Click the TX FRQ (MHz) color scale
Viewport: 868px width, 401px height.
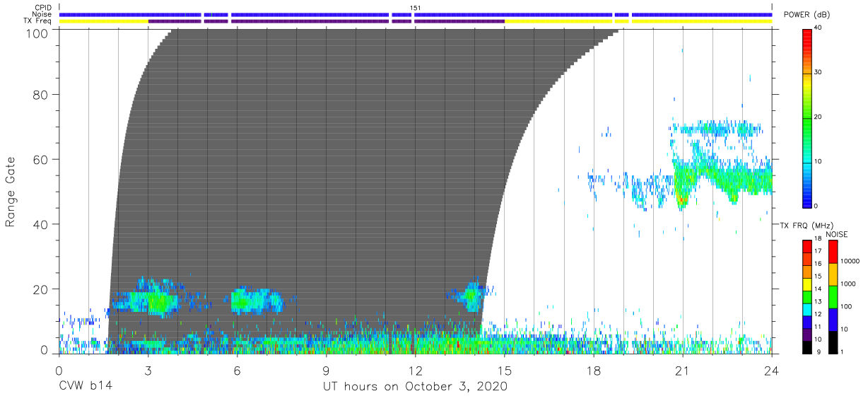(x=807, y=296)
